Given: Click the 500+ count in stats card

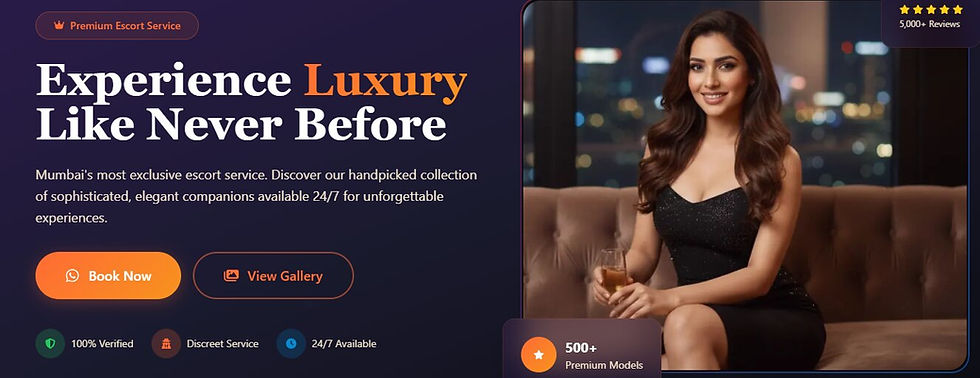Looking at the screenshot, I should [581, 348].
